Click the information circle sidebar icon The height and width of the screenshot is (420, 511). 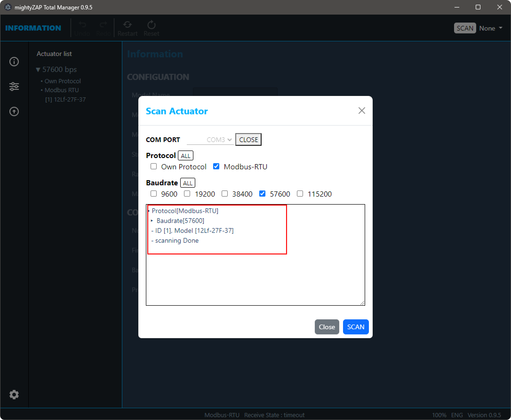(14, 62)
